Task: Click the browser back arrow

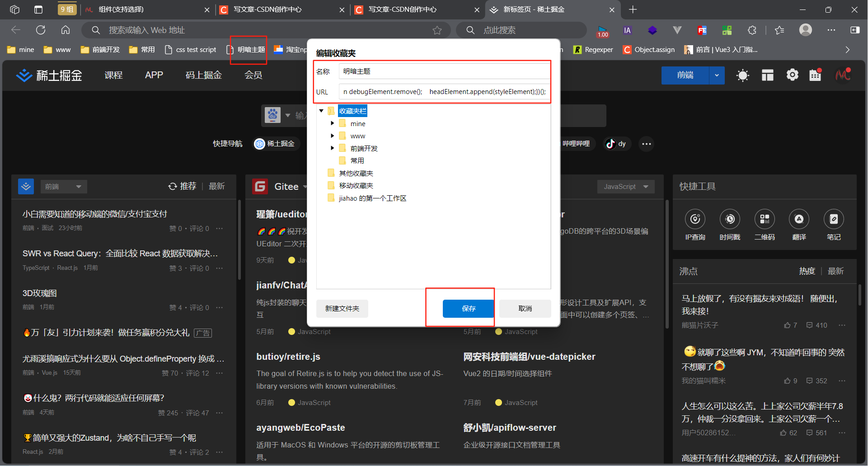Action: [16, 30]
